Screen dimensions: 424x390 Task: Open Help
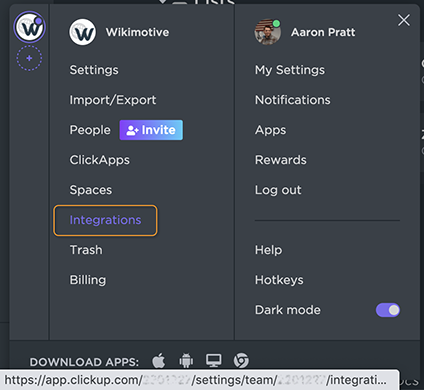(268, 250)
